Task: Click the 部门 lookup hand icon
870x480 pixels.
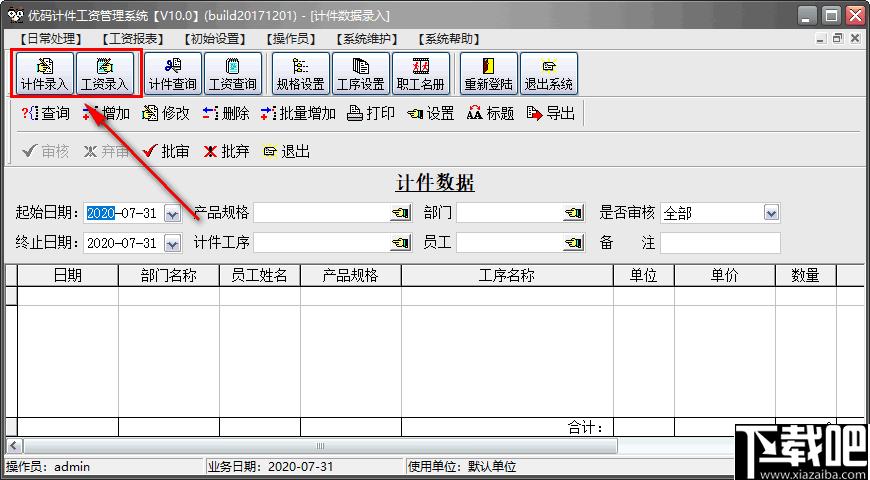Action: click(573, 213)
